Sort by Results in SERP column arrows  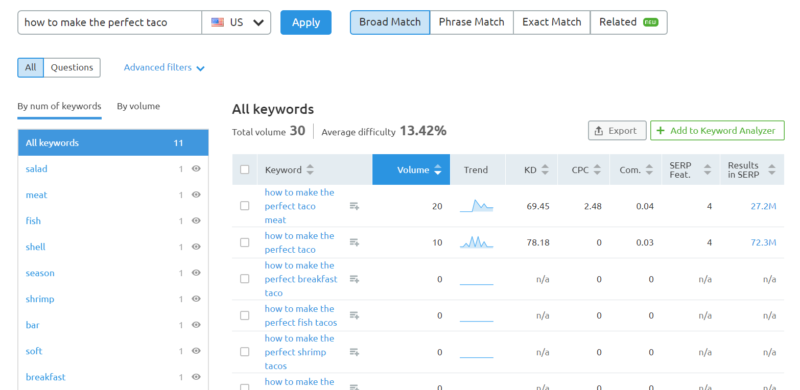tap(771, 170)
